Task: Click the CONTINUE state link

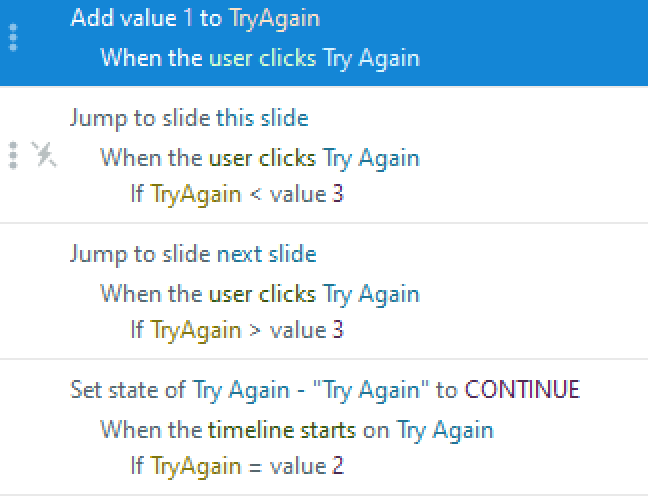Action: pos(522,389)
